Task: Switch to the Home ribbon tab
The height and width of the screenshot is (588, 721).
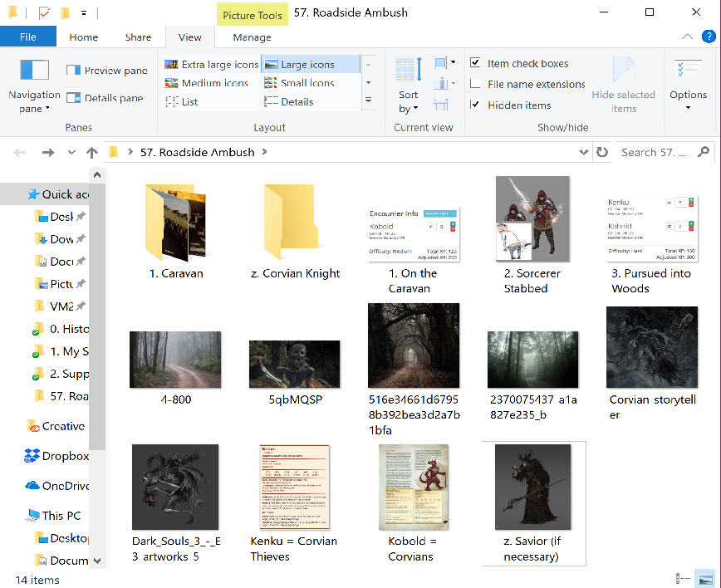Action: pyautogui.click(x=84, y=37)
